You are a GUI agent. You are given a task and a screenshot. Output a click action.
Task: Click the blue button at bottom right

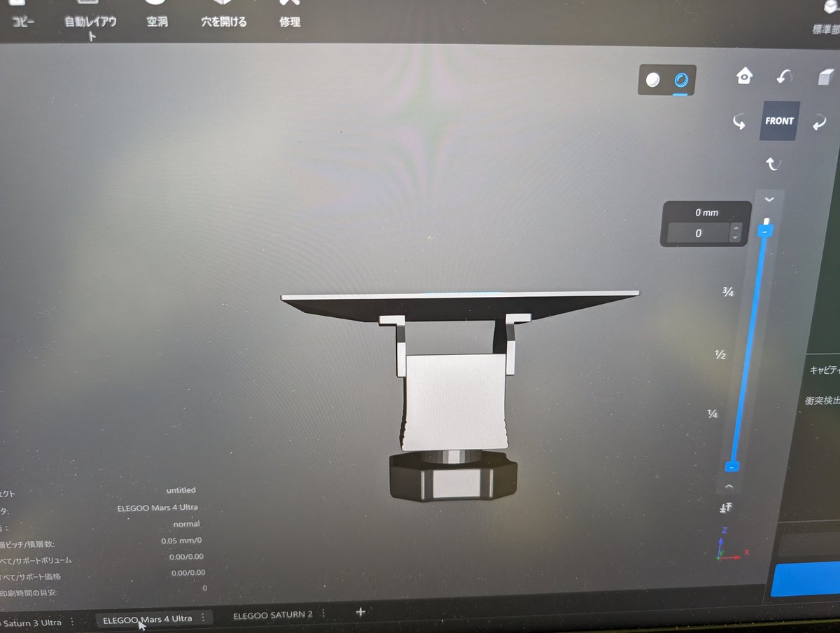(x=806, y=580)
